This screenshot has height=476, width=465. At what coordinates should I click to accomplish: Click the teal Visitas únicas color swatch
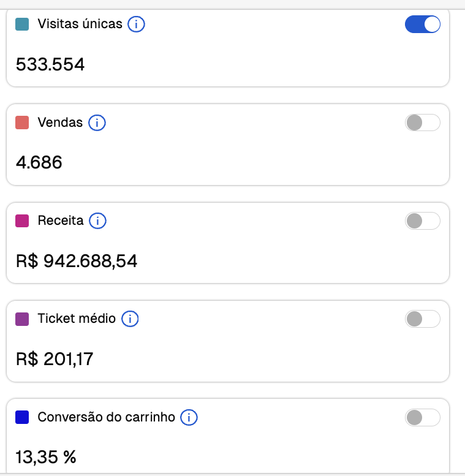(22, 24)
